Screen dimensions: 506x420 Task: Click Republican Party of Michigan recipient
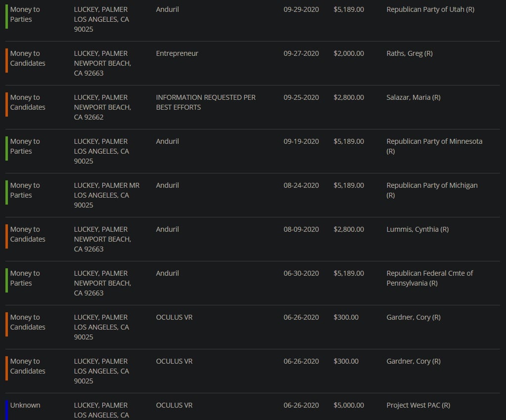pyautogui.click(x=431, y=185)
